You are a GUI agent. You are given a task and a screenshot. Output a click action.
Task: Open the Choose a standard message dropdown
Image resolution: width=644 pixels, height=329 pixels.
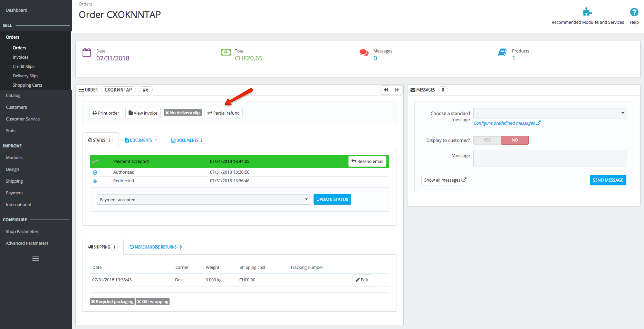(550, 113)
